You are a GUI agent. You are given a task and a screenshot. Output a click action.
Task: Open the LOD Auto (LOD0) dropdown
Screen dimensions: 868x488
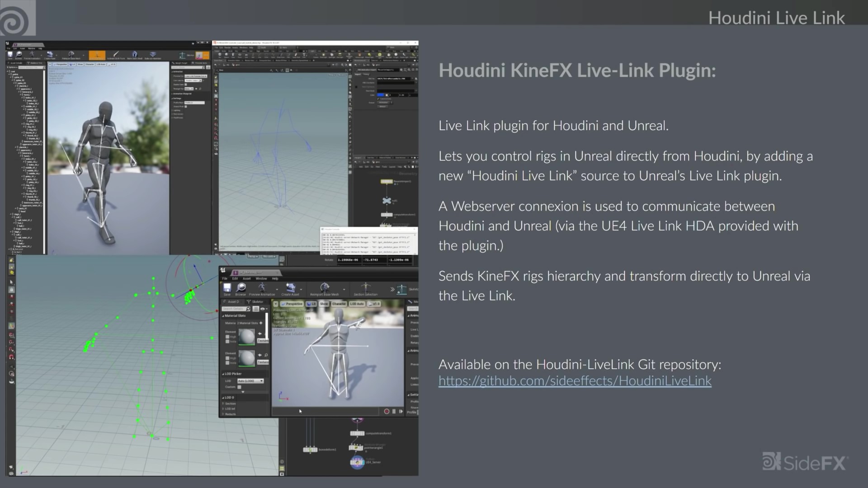250,381
